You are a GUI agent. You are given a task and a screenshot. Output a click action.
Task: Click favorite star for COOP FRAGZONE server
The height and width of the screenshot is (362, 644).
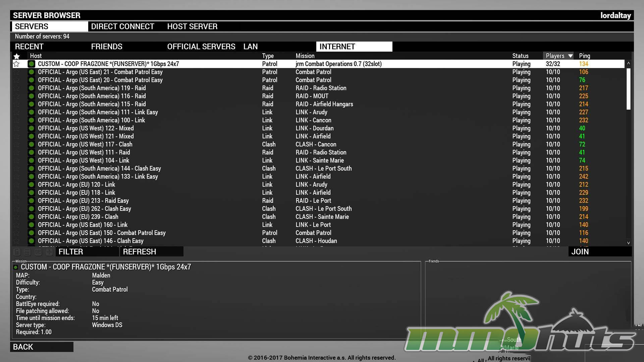[16, 64]
